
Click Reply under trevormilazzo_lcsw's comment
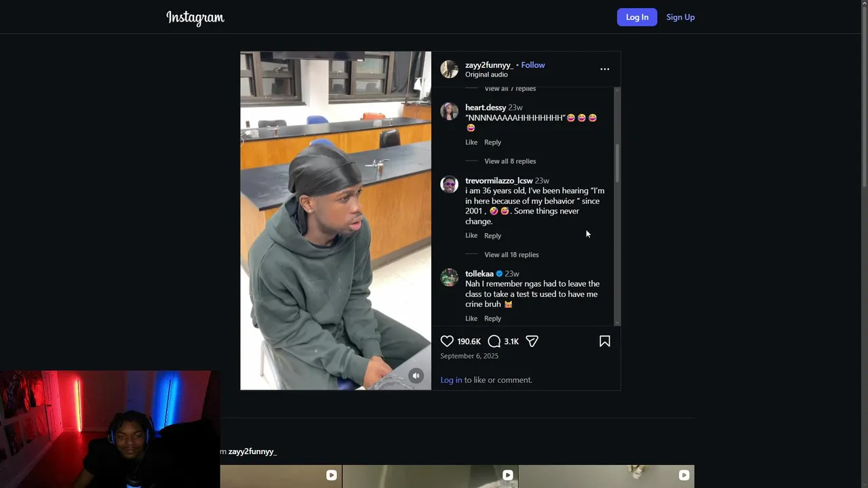[492, 236]
